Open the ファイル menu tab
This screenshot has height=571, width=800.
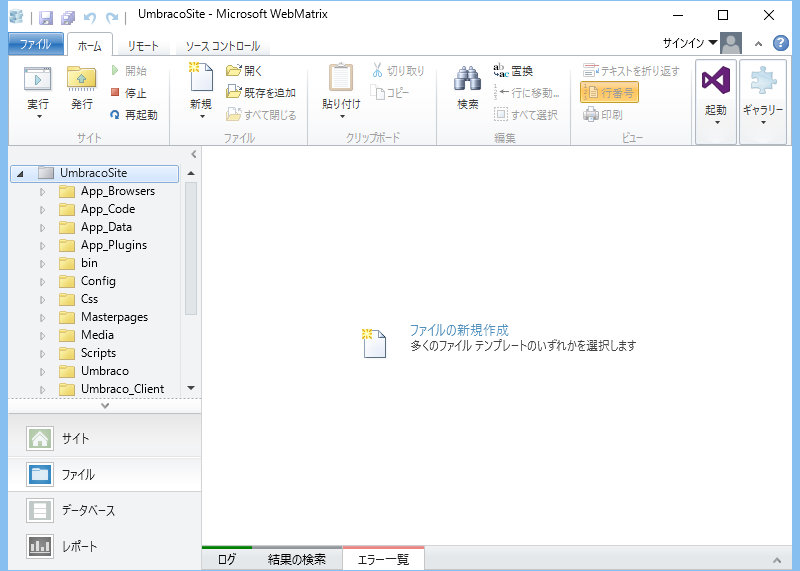click(x=36, y=44)
